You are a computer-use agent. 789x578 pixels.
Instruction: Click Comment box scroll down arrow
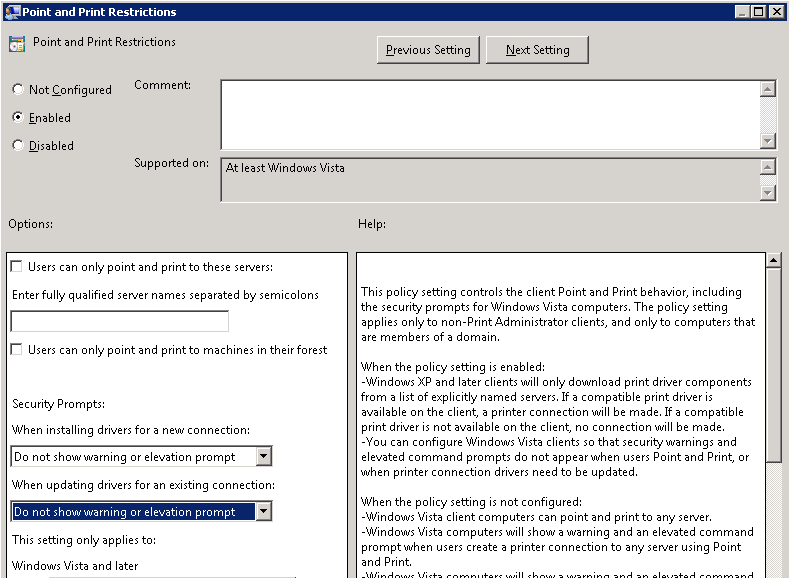click(768, 141)
